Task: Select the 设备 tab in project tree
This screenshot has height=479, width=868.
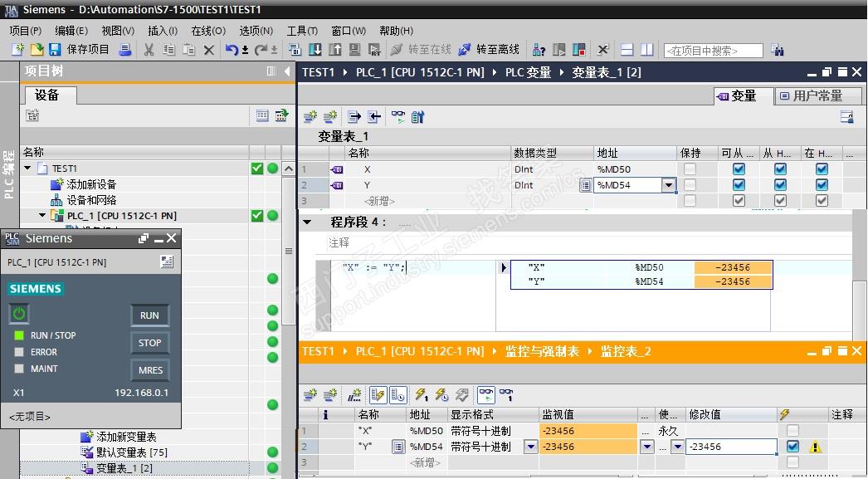Action: [49, 95]
